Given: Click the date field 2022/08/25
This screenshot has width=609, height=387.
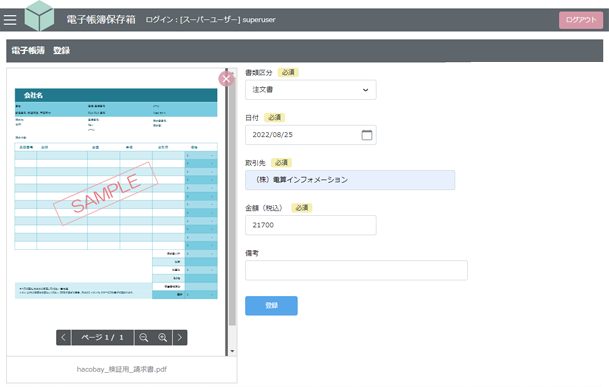Looking at the screenshot, I should click(310, 135).
